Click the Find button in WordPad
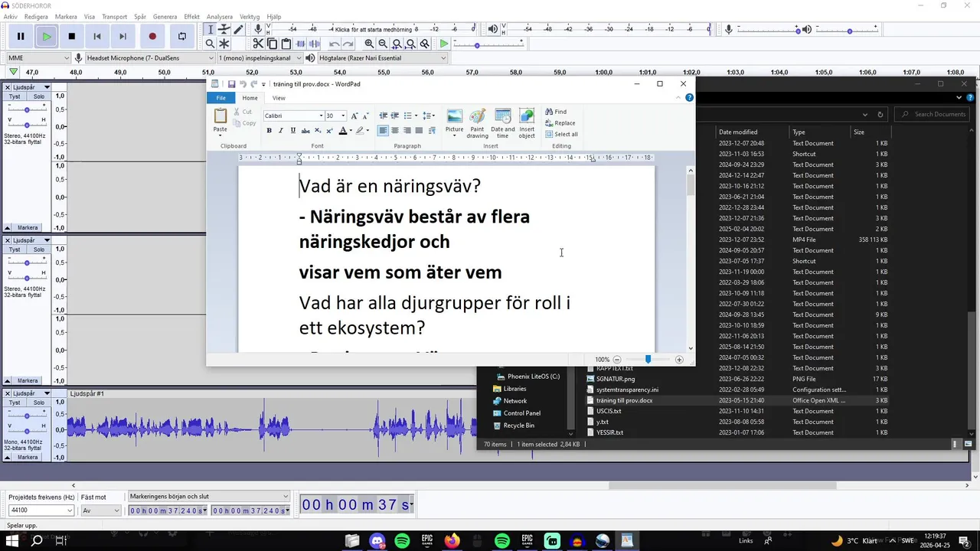980x551 pixels. (x=556, y=112)
